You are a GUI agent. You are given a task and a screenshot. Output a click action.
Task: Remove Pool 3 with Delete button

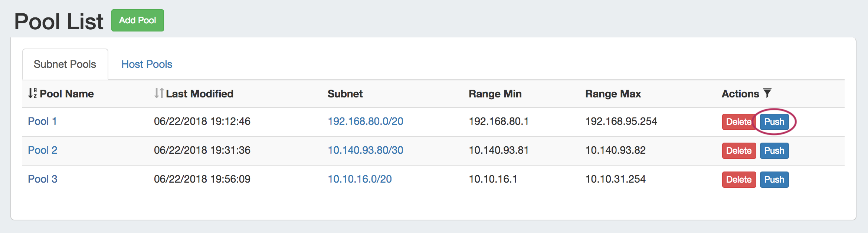738,180
